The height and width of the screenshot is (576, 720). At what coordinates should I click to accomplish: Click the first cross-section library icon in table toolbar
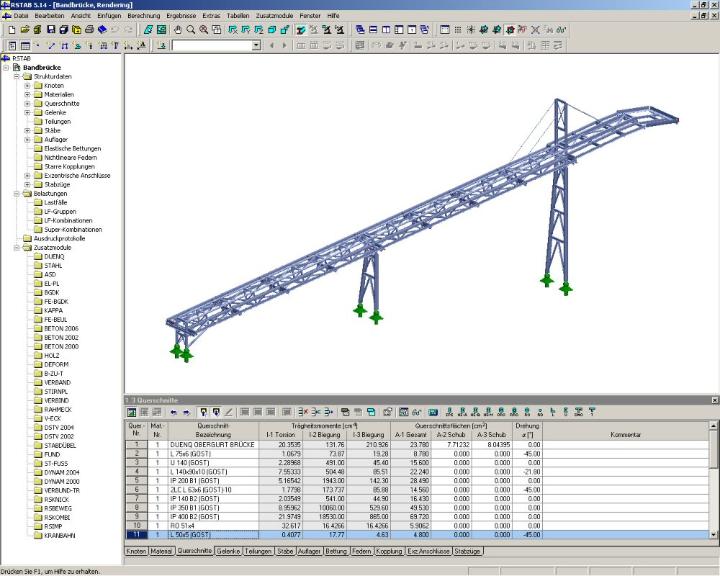pos(450,412)
